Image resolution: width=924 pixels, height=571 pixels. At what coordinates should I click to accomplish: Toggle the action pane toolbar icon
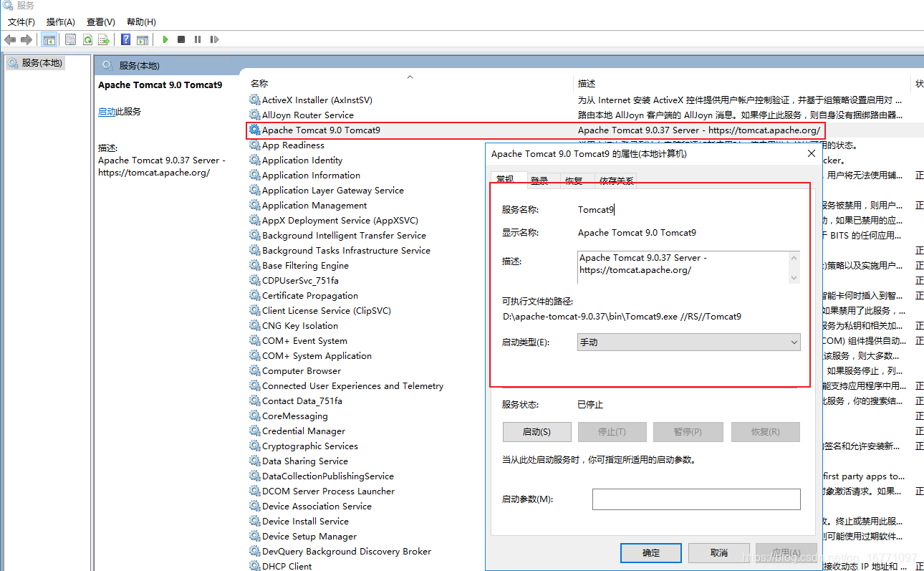tap(143, 40)
